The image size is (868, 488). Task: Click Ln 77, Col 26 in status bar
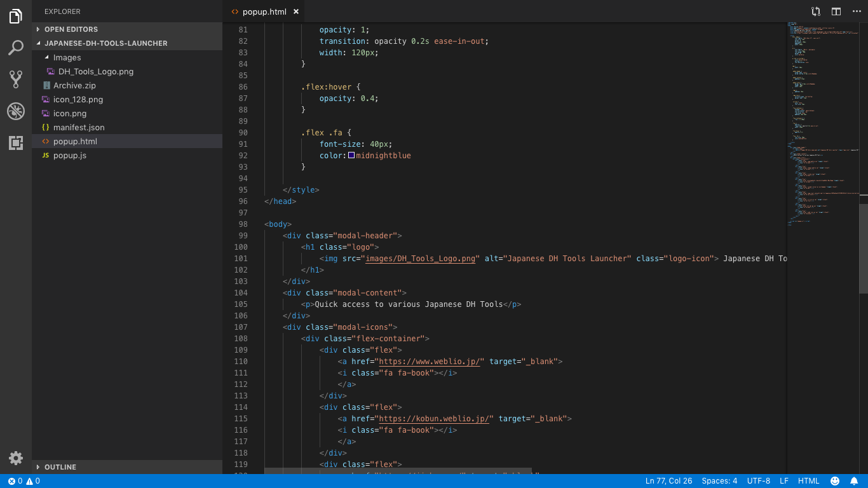668,481
